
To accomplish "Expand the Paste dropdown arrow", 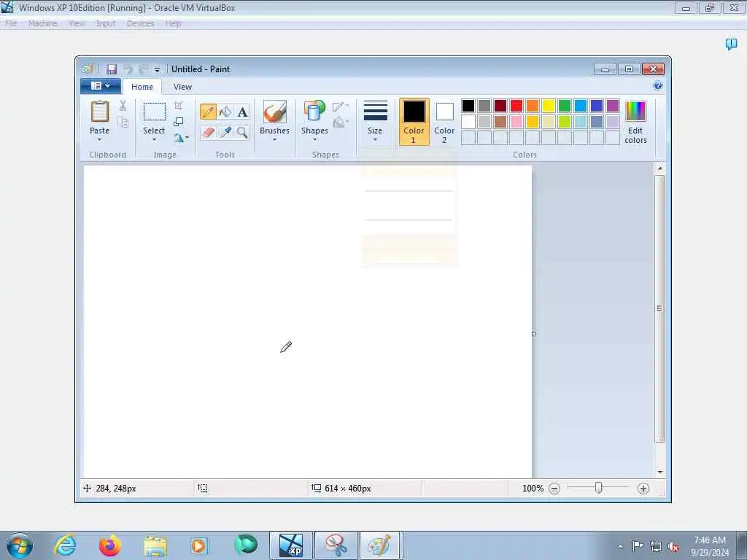I will click(x=99, y=139).
